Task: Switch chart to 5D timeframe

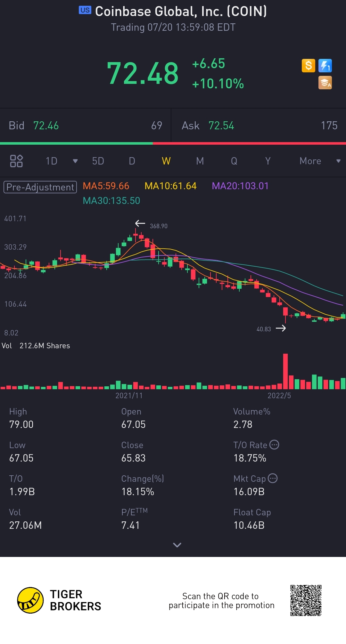Action: point(98,161)
